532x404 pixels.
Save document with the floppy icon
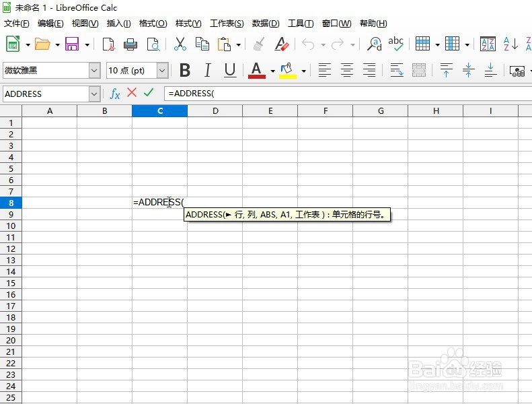pyautogui.click(x=72, y=44)
